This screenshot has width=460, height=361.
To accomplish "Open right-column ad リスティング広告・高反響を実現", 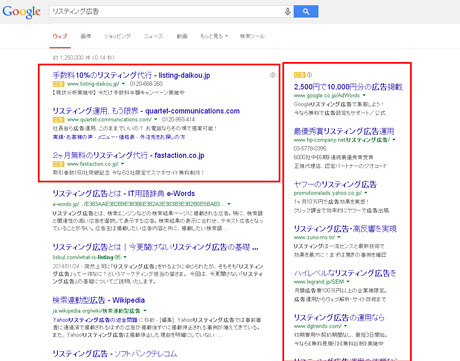I will click(345, 229).
